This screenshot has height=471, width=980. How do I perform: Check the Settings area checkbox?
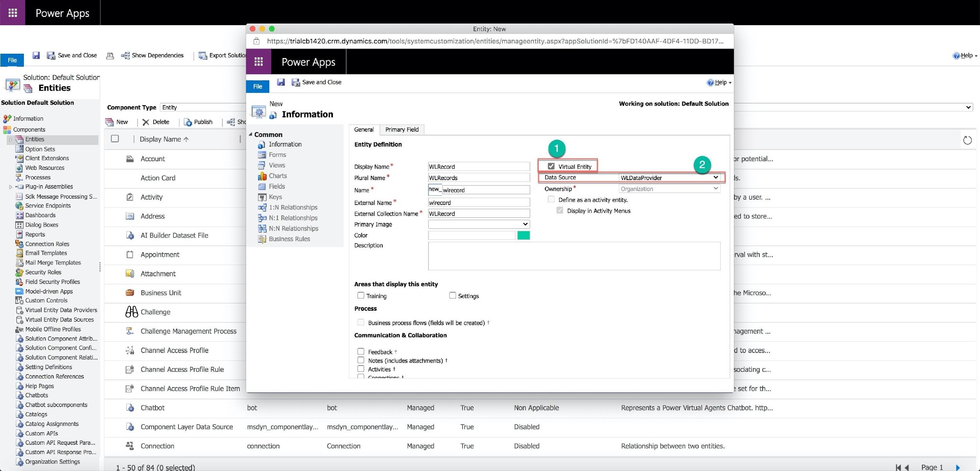tap(452, 295)
